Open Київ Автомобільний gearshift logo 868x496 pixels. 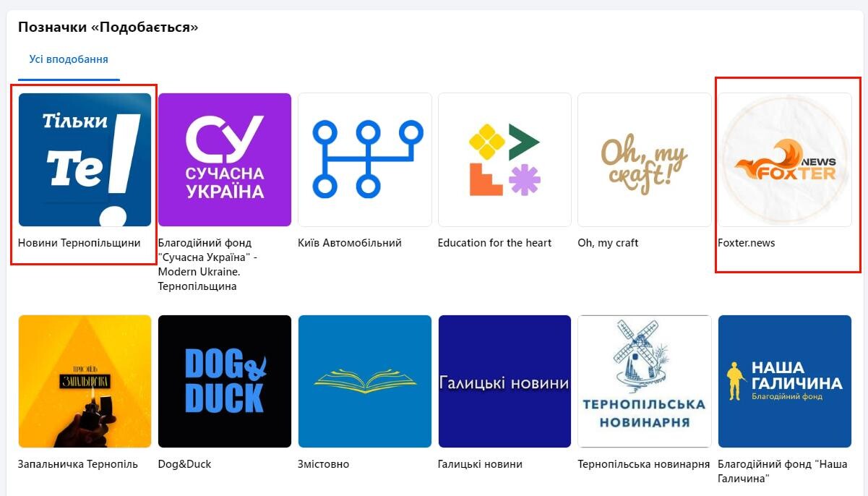365,160
